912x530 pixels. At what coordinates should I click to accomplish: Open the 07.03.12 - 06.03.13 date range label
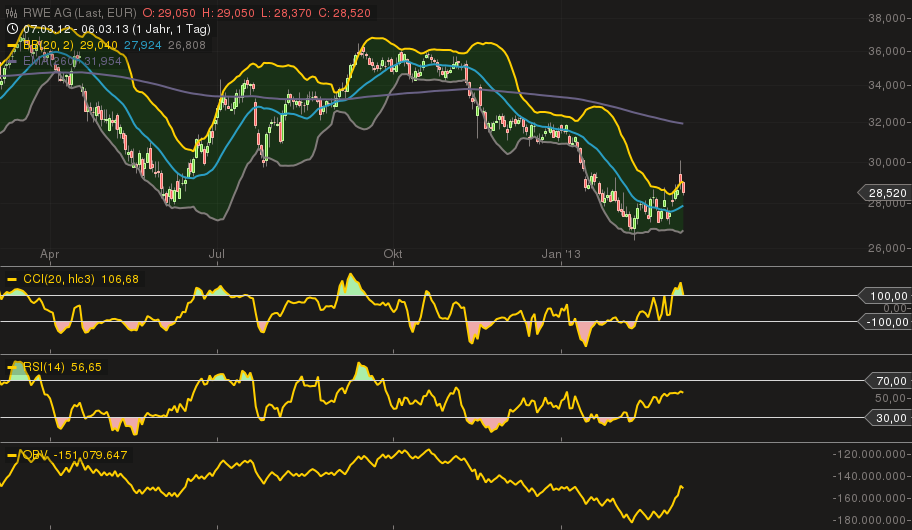point(82,29)
